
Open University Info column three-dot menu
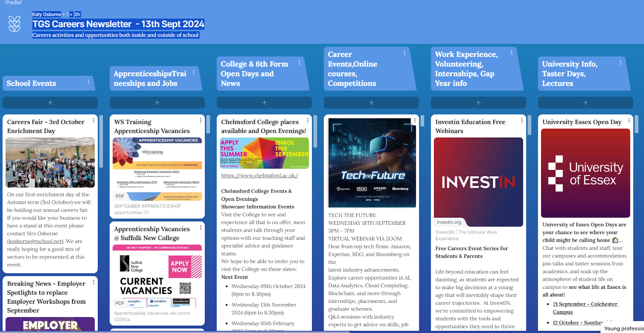[620, 62]
